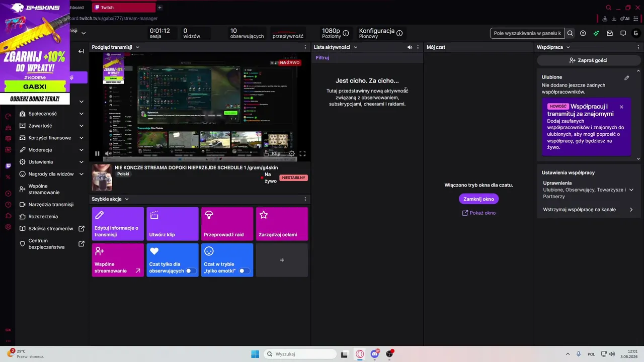The width and height of the screenshot is (644, 362).
Task: Open the browser sidebar settings gear icon
Action: pos(8,227)
